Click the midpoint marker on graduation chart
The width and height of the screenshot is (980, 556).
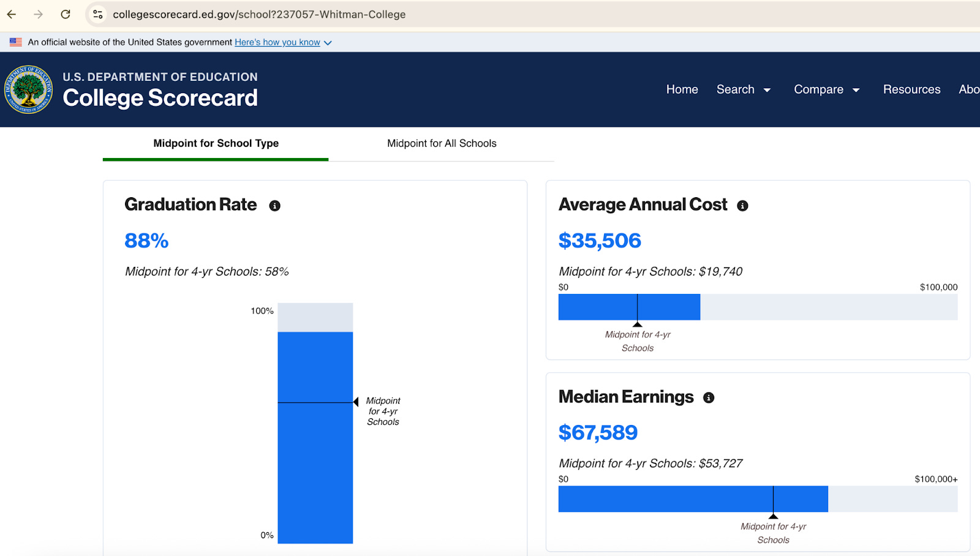click(356, 402)
